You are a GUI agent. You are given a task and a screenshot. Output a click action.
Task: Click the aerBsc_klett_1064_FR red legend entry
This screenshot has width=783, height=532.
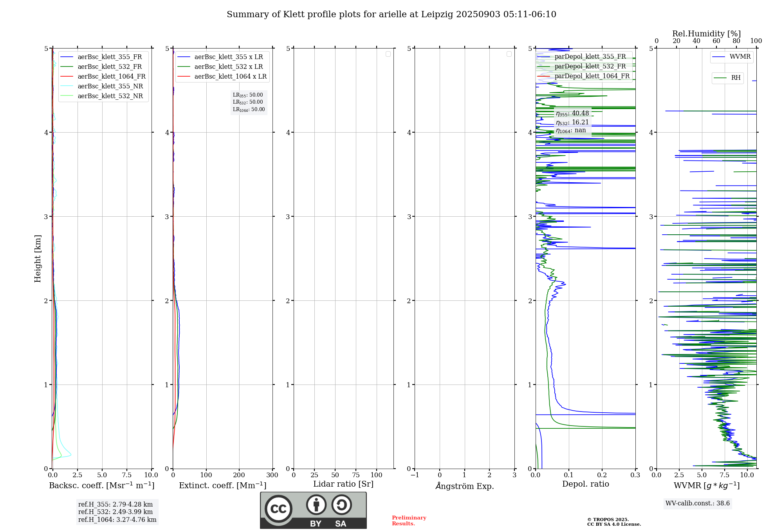tap(111, 77)
